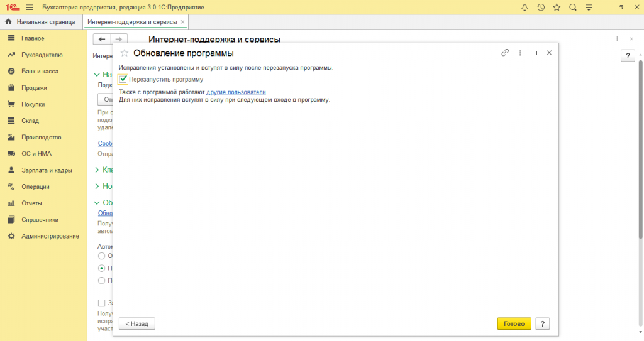Open global search magnifier
644x341 pixels.
point(573,8)
